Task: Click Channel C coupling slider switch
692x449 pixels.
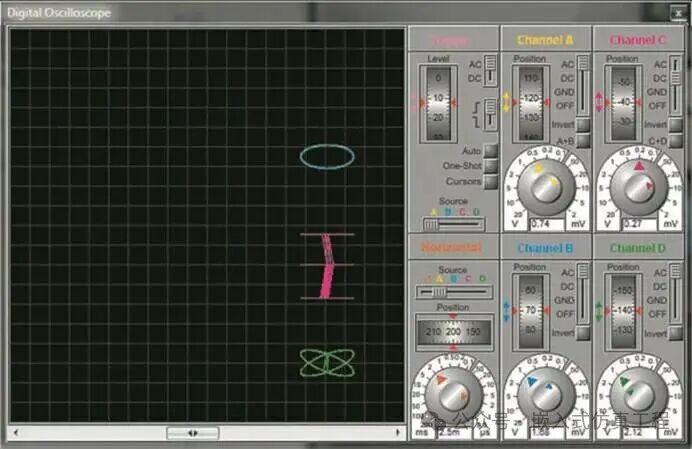Action: (x=675, y=85)
